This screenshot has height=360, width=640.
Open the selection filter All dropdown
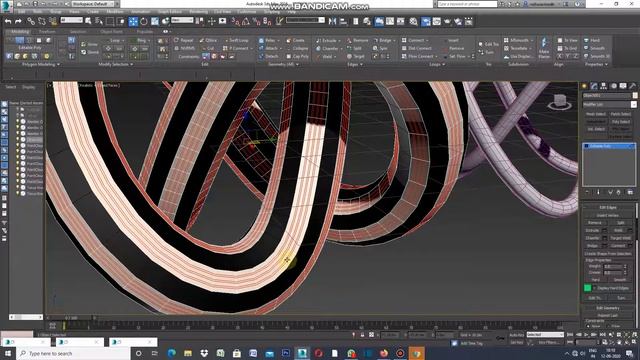point(71,20)
